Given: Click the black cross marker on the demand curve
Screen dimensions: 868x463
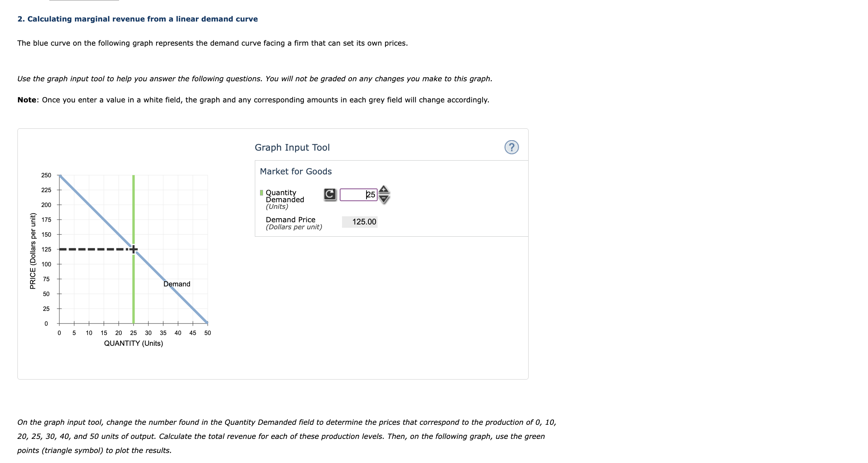Looking at the screenshot, I should pyautogui.click(x=133, y=250).
